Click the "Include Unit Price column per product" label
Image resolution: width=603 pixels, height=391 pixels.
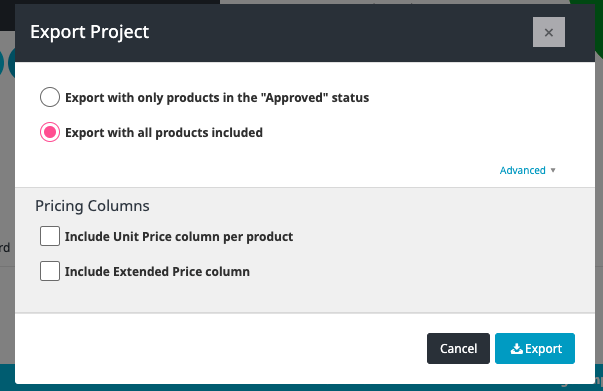point(179,237)
